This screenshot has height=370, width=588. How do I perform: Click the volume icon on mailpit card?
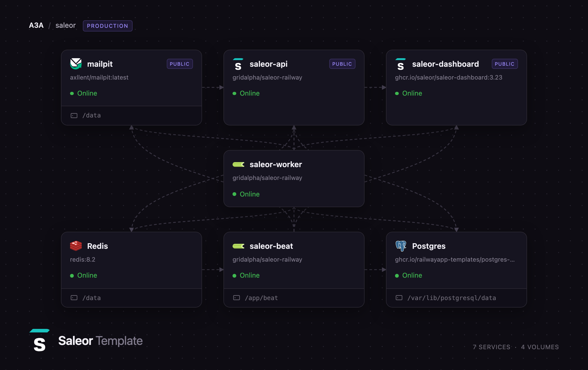(x=74, y=116)
